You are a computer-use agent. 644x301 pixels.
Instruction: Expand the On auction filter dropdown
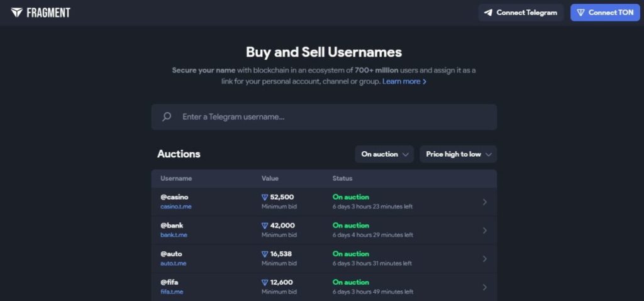point(384,154)
